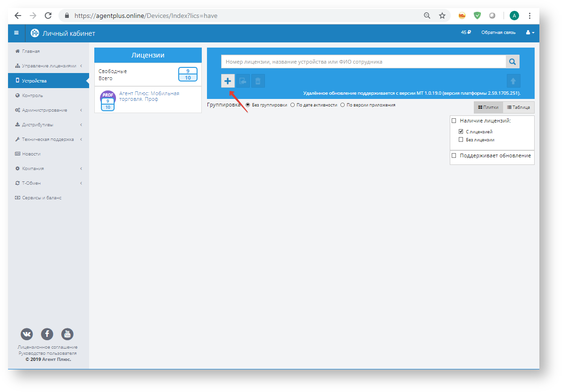The width and height of the screenshot is (562, 392).
Task: Open the browser zoom magnifier icon
Action: tap(427, 16)
